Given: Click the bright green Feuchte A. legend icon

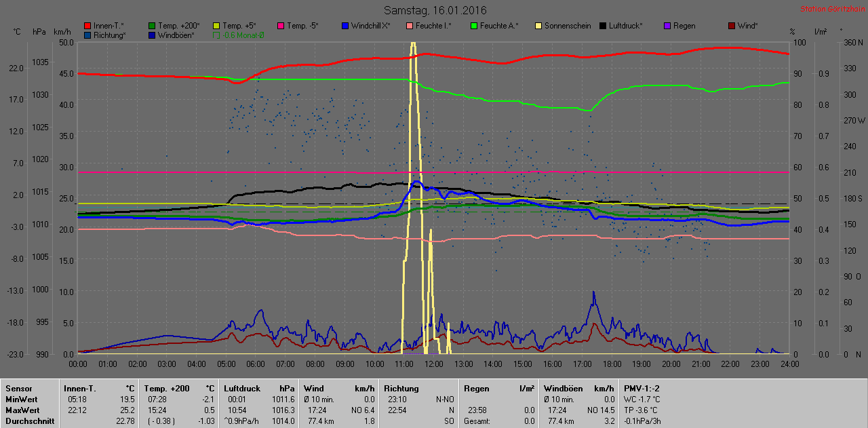Looking at the screenshot, I should [x=474, y=26].
